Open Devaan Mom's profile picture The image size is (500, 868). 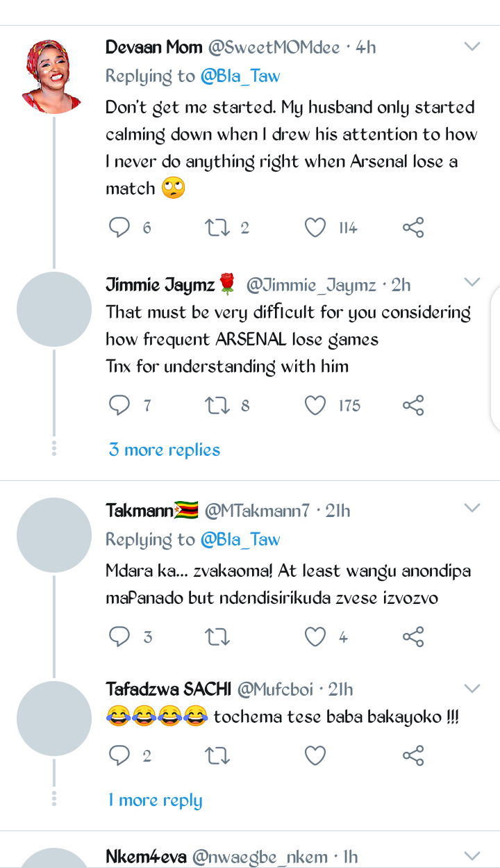coord(54,75)
